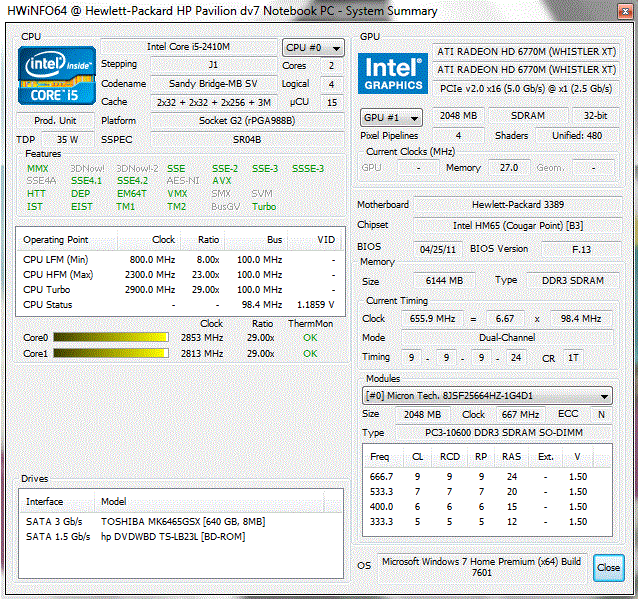
Task: Click the Core1 2813 MHz clock value
Action: [x=202, y=354]
